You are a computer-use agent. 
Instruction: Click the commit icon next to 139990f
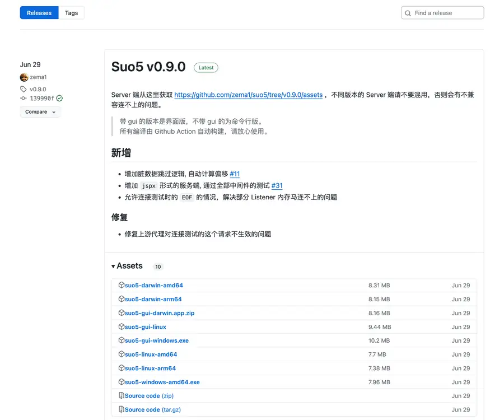pos(22,98)
